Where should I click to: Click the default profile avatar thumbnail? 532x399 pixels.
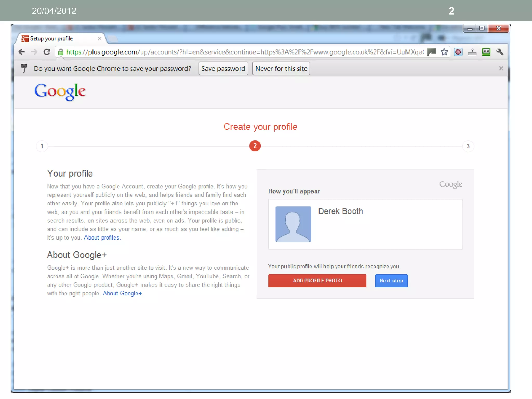click(293, 224)
